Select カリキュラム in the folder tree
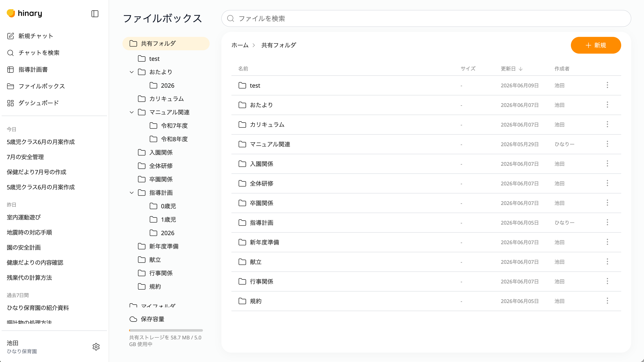The width and height of the screenshot is (644, 362). pos(161,99)
